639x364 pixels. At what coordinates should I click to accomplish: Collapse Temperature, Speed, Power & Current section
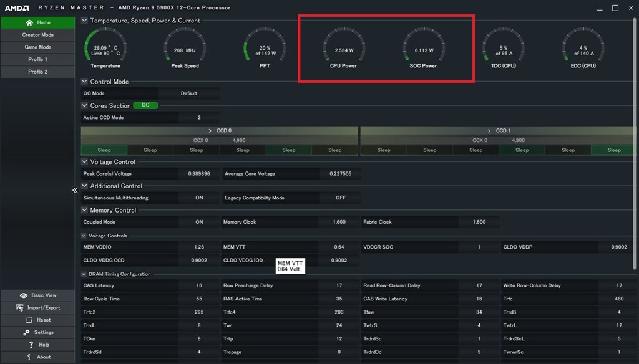(x=84, y=21)
